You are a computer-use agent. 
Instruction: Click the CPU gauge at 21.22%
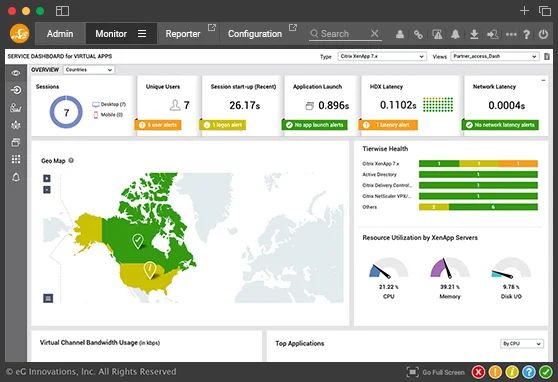(389, 268)
